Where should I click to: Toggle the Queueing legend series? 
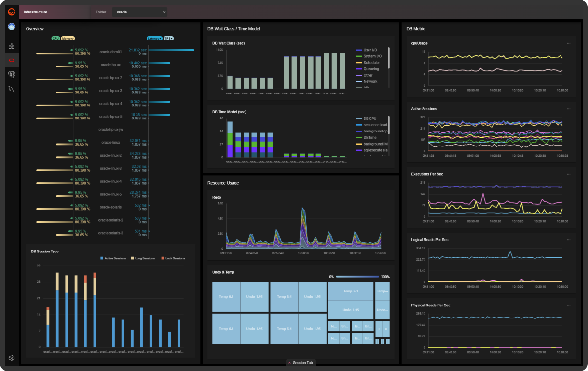click(x=368, y=69)
